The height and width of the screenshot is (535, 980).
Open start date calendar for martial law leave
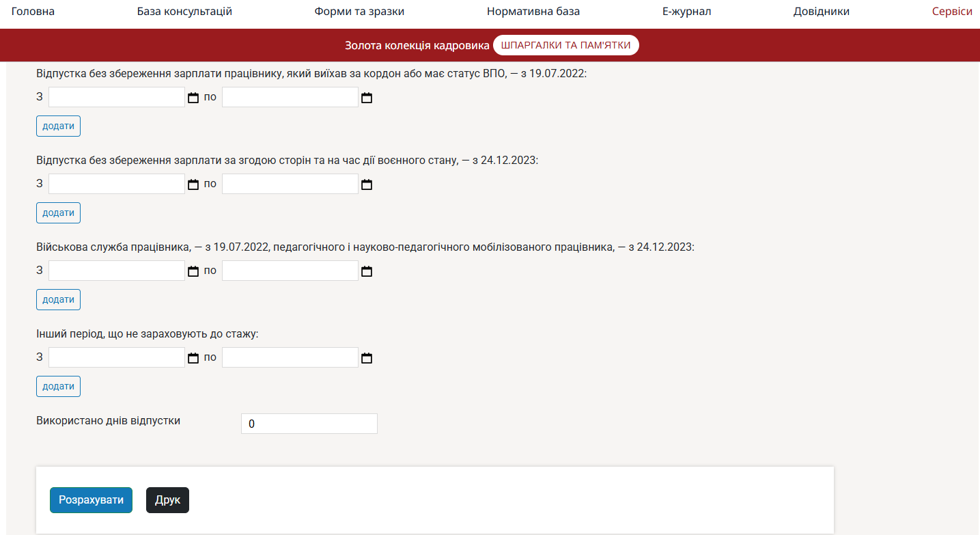(193, 184)
